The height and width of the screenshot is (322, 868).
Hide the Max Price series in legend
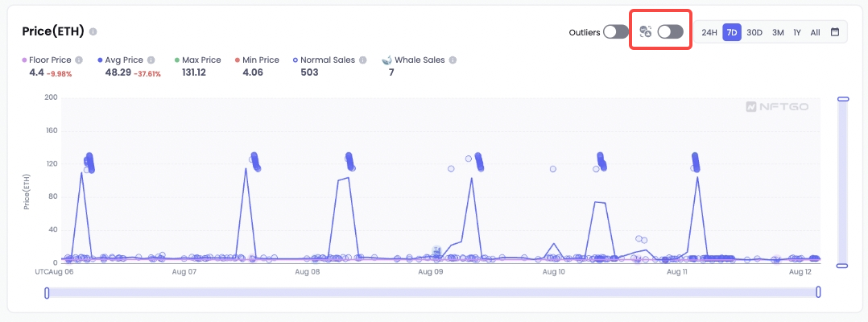coord(197,60)
